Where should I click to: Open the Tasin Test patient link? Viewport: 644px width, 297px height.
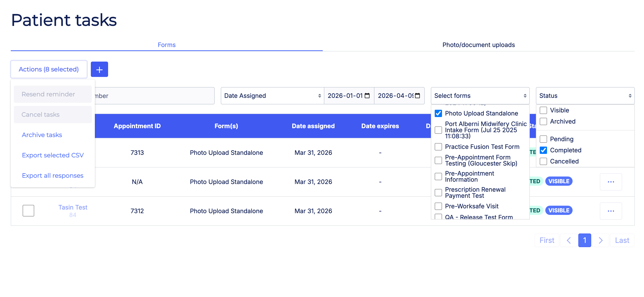click(x=73, y=207)
